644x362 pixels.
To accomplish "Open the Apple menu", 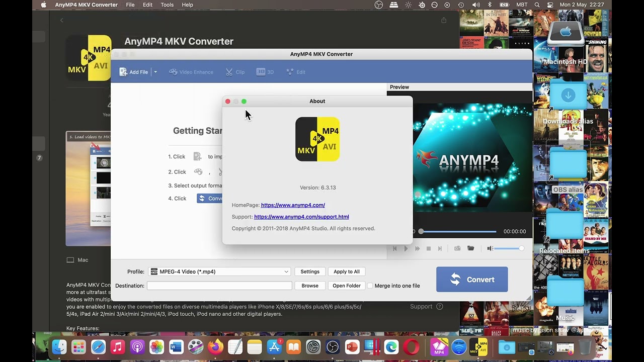I will [43, 5].
